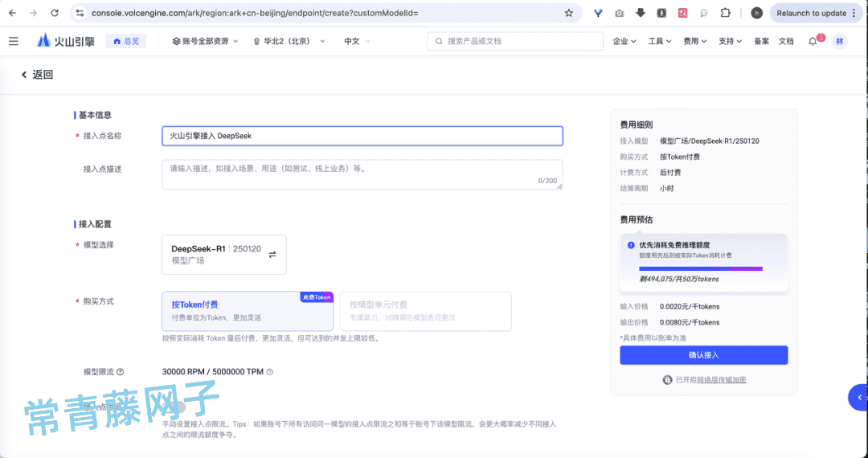Image resolution: width=868 pixels, height=458 pixels.
Task: Click the free token quota progress bar
Action: pos(701,269)
